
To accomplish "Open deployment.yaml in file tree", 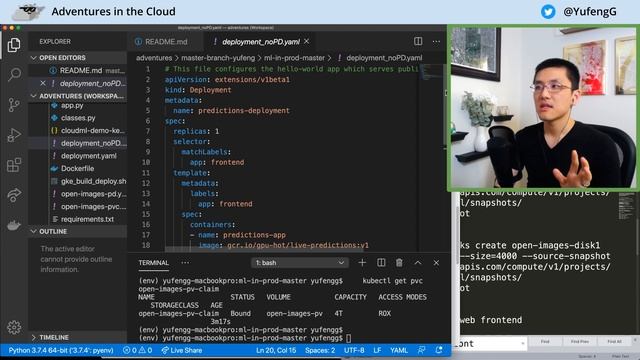I will pyautogui.click(x=89, y=156).
